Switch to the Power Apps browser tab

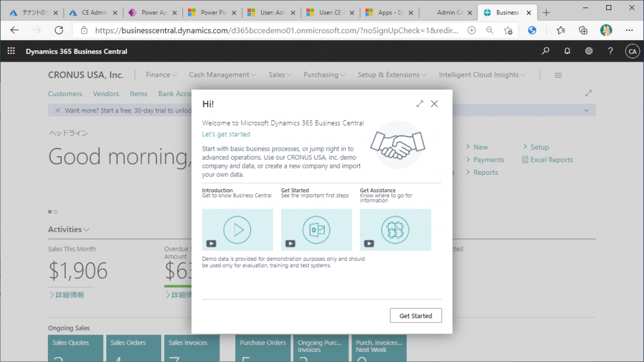click(x=153, y=13)
